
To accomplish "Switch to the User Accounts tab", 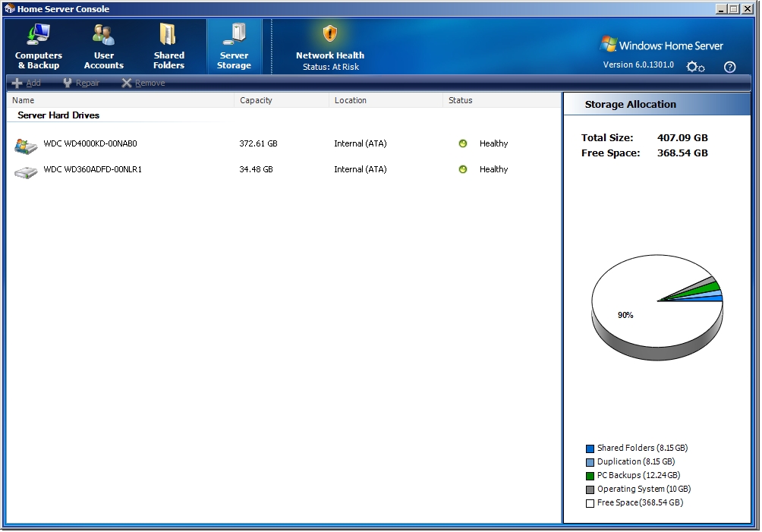I will [104, 47].
